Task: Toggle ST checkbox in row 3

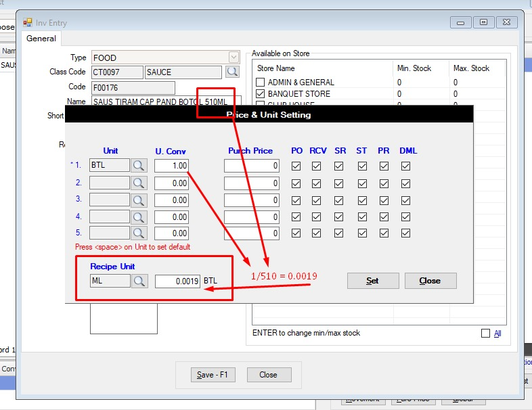Action: 362,200
